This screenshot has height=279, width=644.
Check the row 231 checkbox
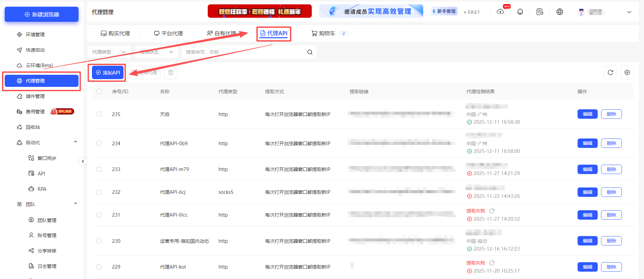coord(99,215)
